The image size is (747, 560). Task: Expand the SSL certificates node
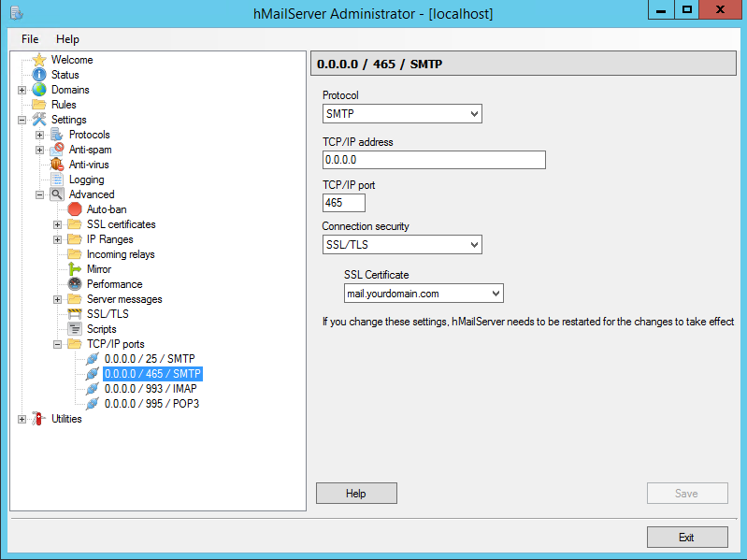coord(58,224)
